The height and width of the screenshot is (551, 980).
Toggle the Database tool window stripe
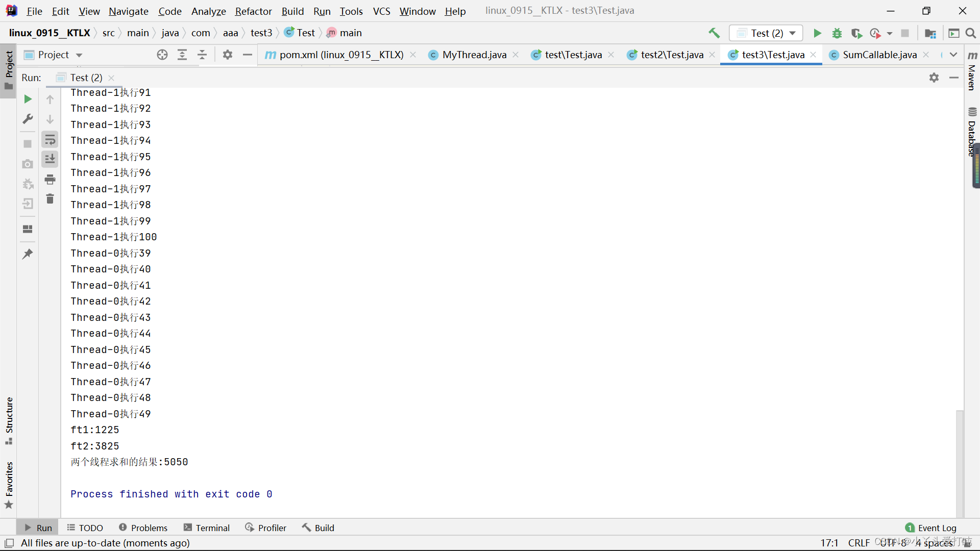point(972,132)
